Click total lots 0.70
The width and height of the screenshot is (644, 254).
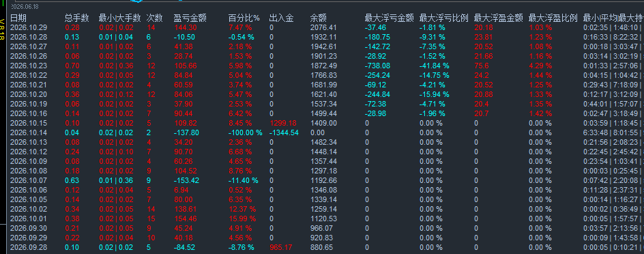[72, 66]
